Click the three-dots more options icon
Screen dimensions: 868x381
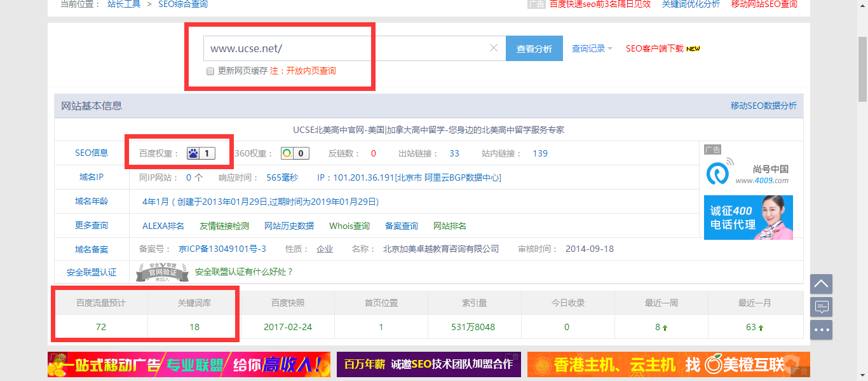click(x=821, y=330)
